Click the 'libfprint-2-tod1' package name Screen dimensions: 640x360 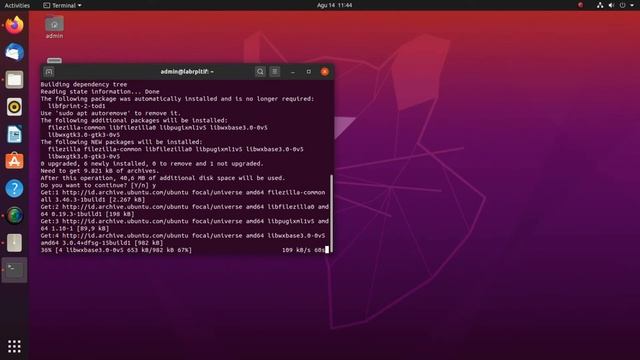(77, 106)
